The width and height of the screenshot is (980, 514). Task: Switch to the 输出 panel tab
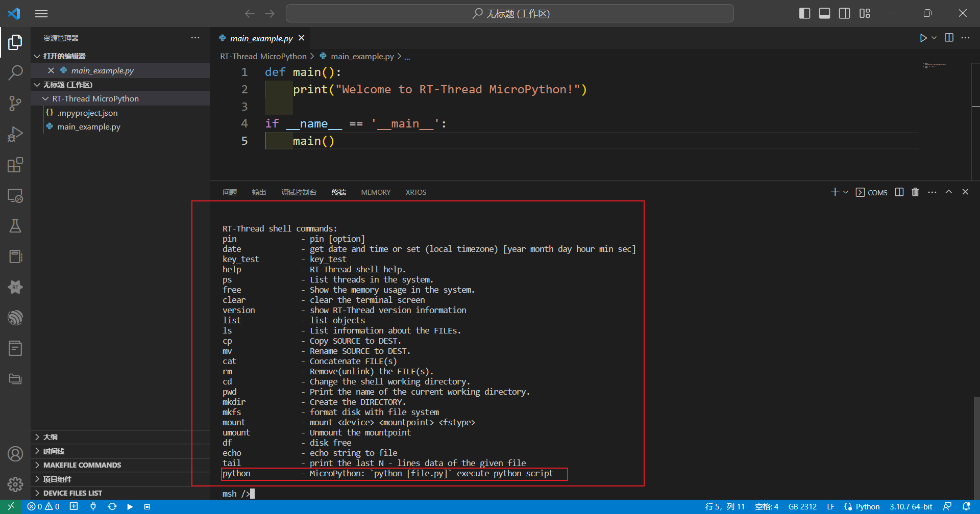click(x=259, y=192)
